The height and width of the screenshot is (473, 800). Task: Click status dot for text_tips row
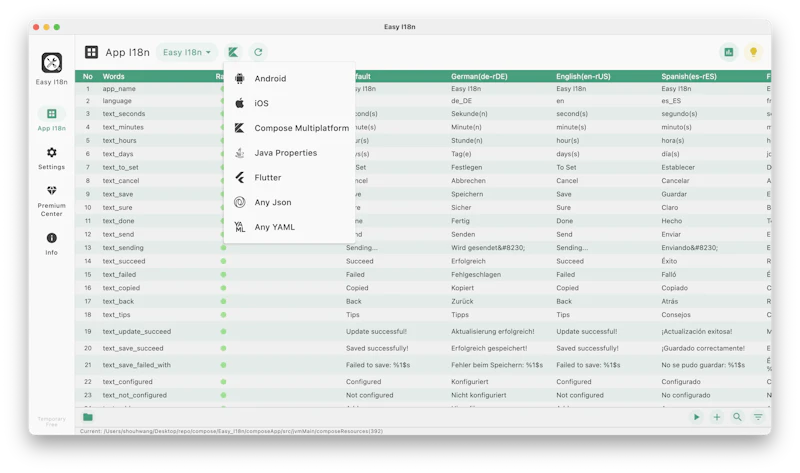click(223, 315)
